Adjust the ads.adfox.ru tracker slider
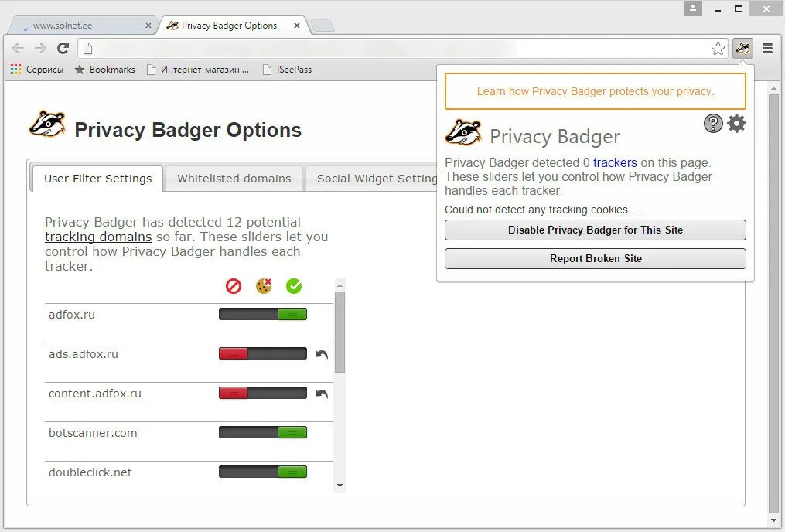Image resolution: width=785 pixels, height=532 pixels. pyautogui.click(x=263, y=354)
